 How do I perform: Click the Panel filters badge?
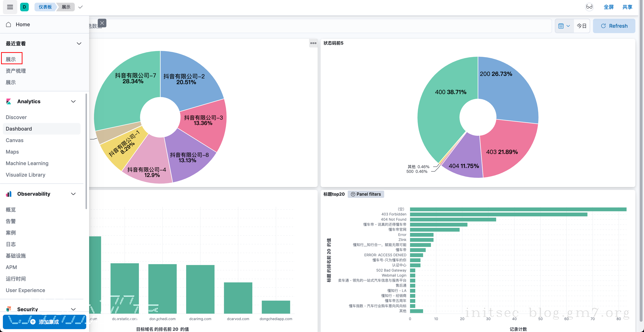point(366,194)
